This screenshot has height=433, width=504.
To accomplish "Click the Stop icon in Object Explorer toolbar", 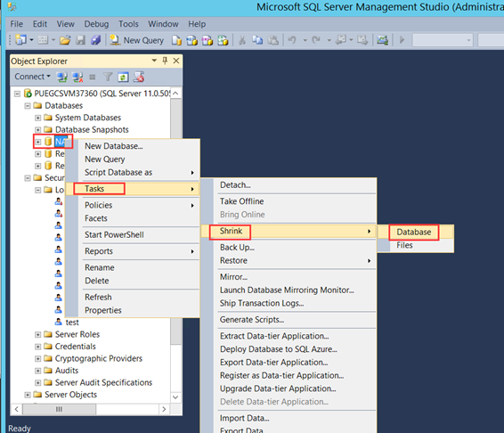I will coord(93,78).
